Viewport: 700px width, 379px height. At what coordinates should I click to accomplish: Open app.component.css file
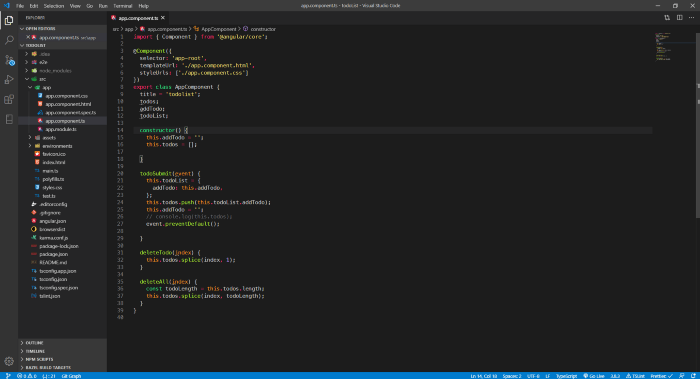(x=66, y=96)
